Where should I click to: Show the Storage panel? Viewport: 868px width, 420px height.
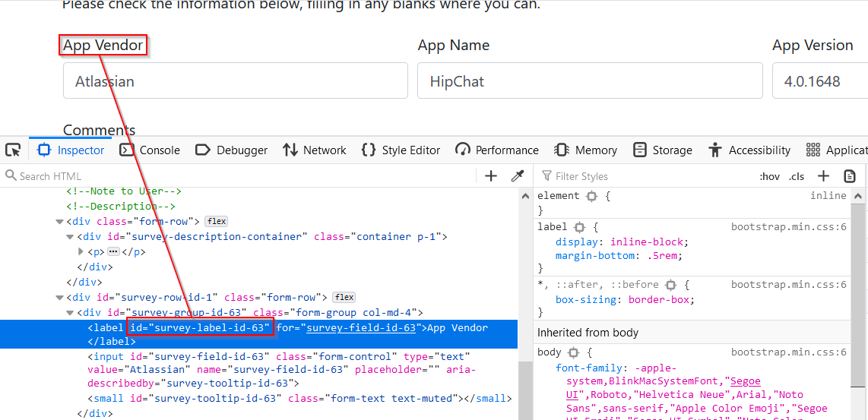coord(663,150)
